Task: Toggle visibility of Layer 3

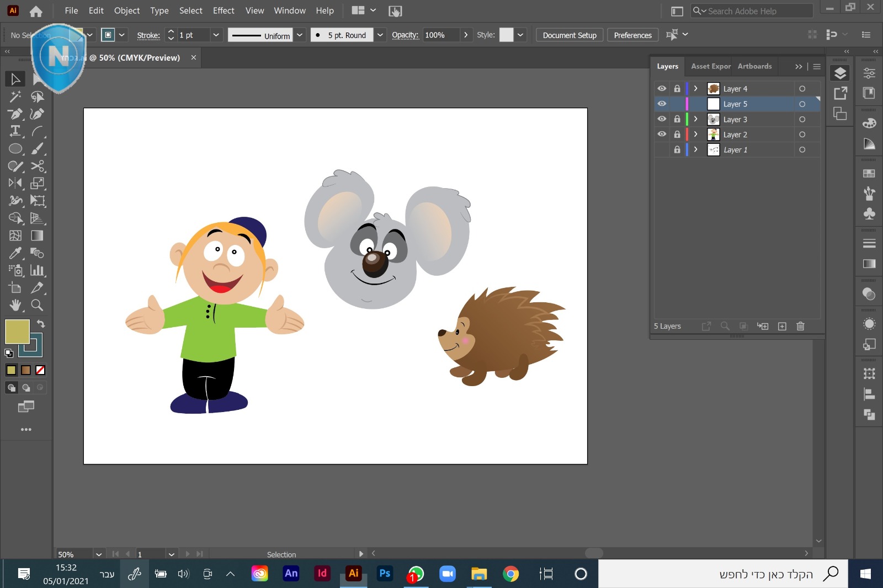Action: click(662, 119)
